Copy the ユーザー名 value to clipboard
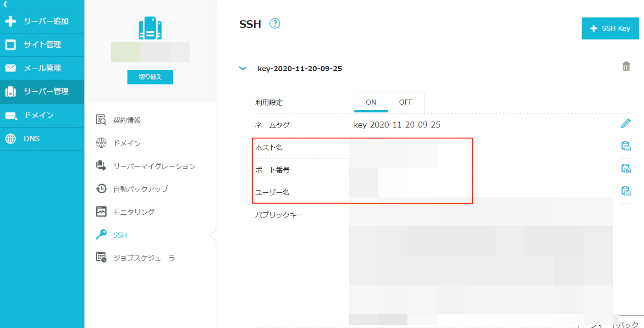The image size is (644, 328). tap(626, 191)
